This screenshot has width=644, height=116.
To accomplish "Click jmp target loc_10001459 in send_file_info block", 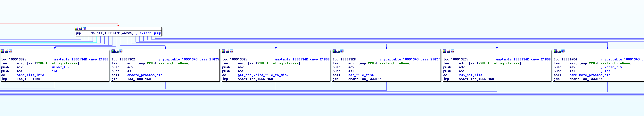I will (29, 79).
